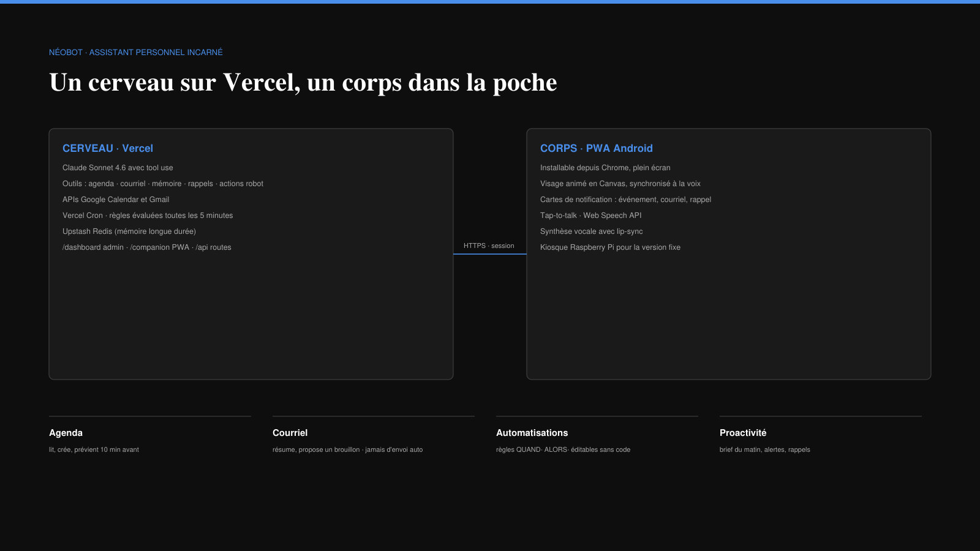This screenshot has height=551, width=980.
Task: Click the 'Vercel Cron · règles évaluées' line
Action: pos(148,216)
